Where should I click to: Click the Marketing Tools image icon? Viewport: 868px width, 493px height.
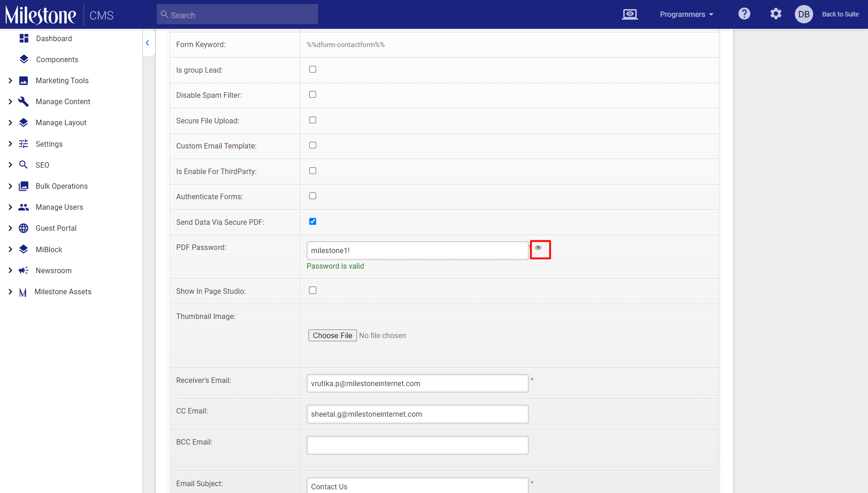point(24,80)
